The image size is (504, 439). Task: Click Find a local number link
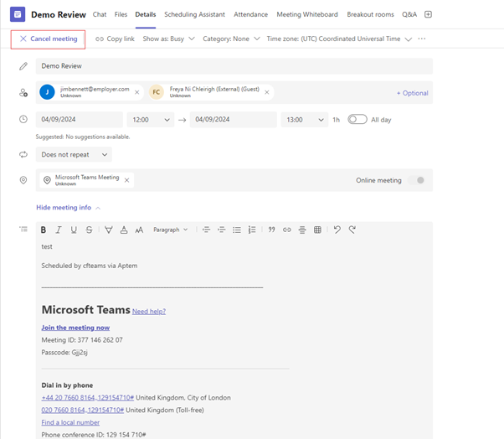pos(70,422)
